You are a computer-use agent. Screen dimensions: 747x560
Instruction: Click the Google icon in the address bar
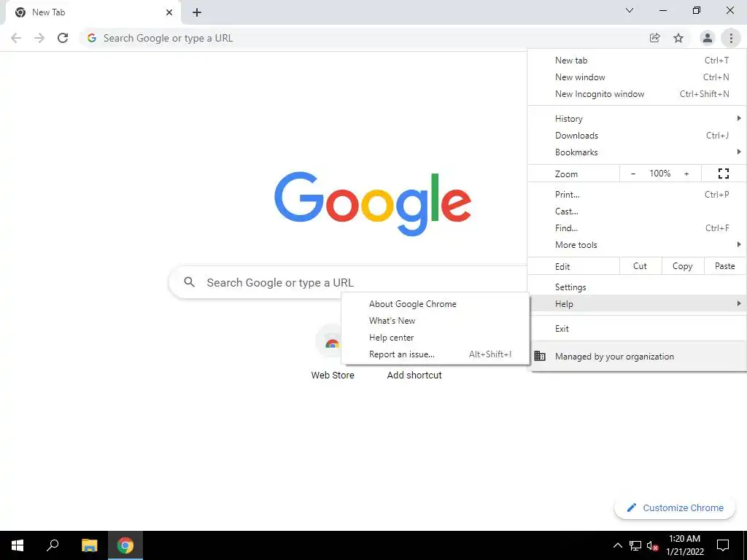pyautogui.click(x=92, y=38)
